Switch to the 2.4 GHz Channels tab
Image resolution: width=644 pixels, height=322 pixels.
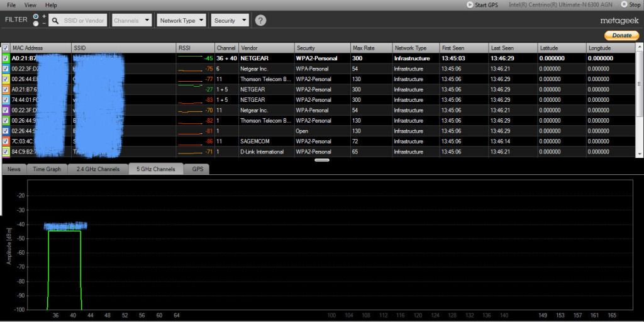97,169
